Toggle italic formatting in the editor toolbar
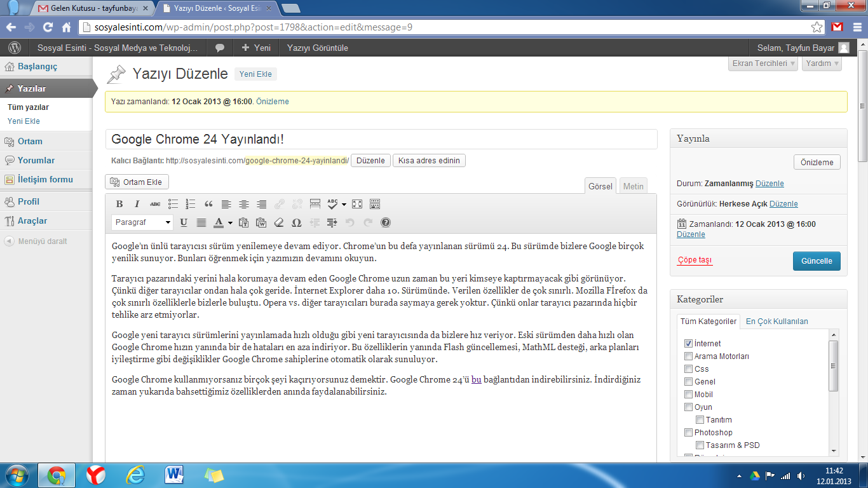The image size is (868, 488). click(137, 204)
